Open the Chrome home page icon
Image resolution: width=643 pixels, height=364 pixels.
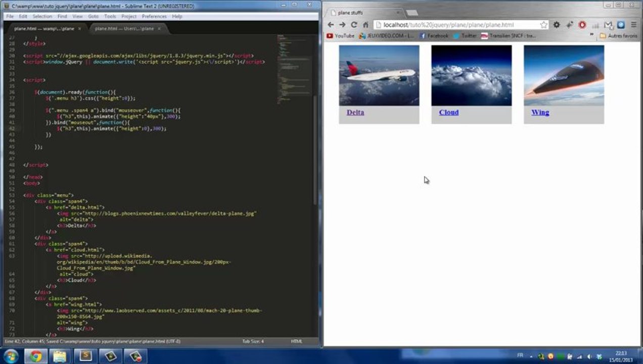coord(365,25)
